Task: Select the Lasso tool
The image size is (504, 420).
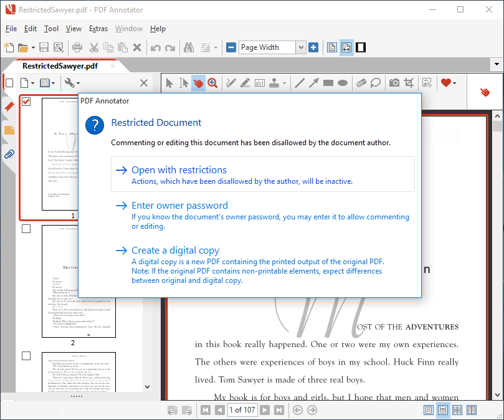Action: point(376,83)
